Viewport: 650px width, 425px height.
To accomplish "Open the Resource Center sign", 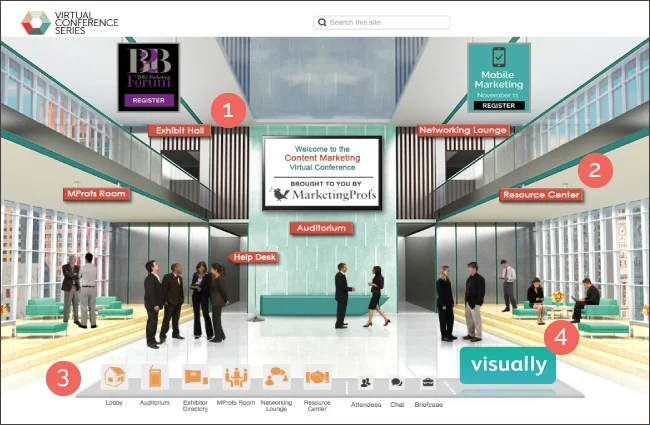I will (x=541, y=195).
